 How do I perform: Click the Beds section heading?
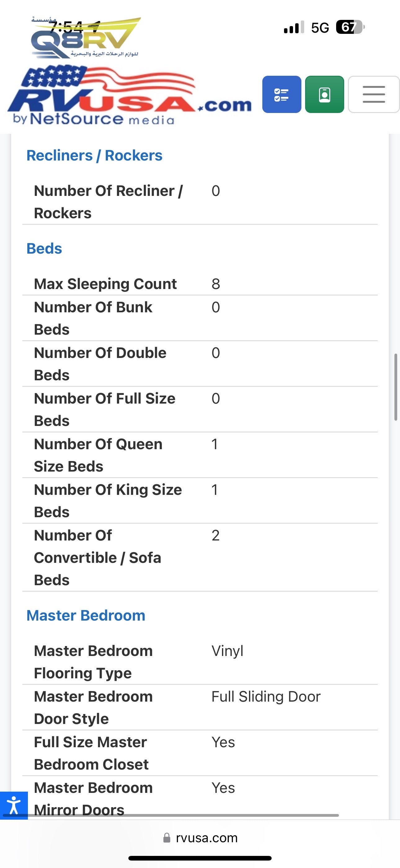coord(44,248)
